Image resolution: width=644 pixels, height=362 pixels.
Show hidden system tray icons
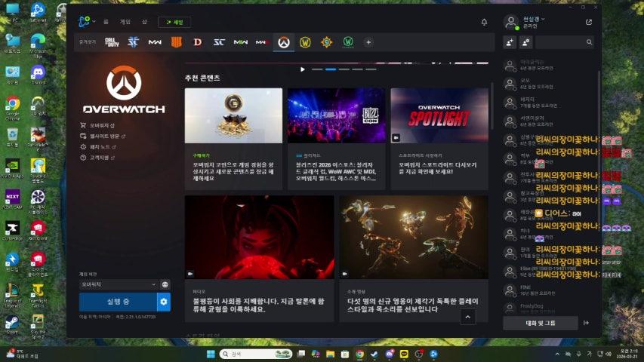[557, 354]
